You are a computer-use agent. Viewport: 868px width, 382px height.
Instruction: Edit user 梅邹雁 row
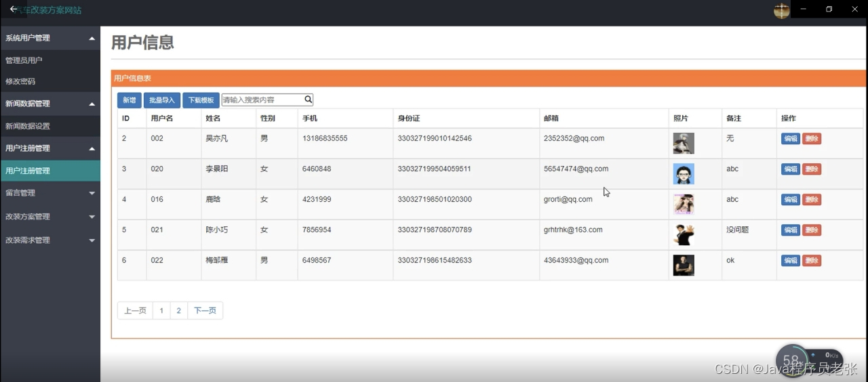[x=790, y=261]
